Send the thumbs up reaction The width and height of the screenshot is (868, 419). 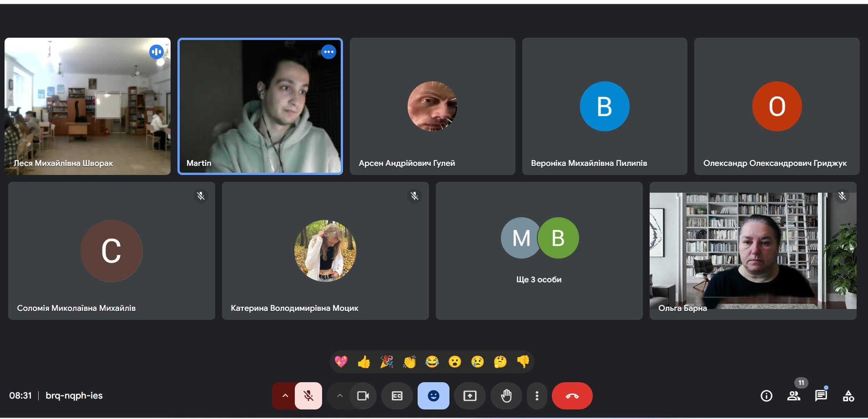[x=364, y=362]
